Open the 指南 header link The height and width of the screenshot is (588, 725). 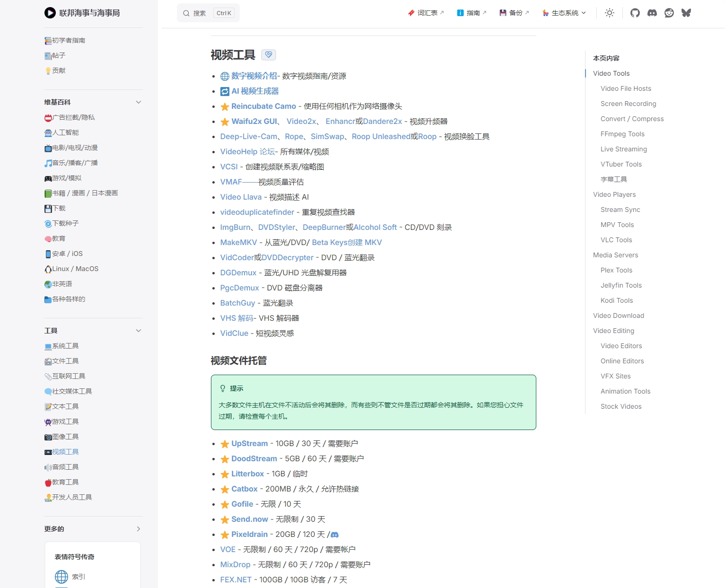coord(472,13)
